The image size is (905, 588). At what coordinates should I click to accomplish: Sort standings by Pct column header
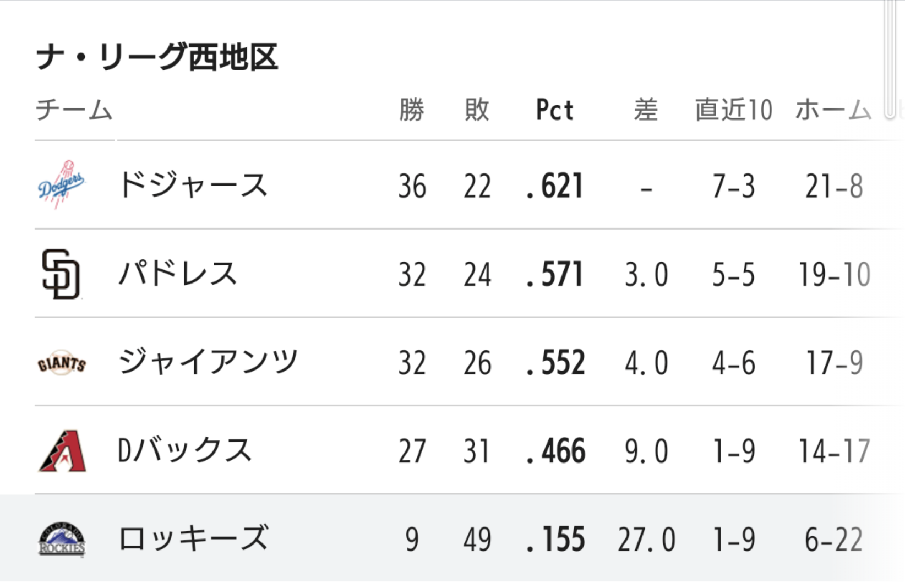click(x=554, y=110)
